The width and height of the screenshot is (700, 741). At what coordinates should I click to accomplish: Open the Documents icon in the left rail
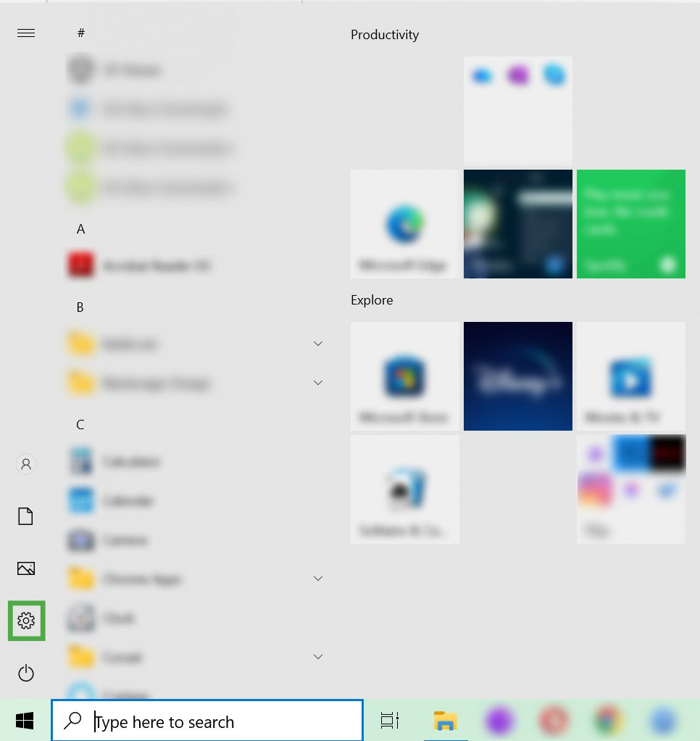point(25,516)
